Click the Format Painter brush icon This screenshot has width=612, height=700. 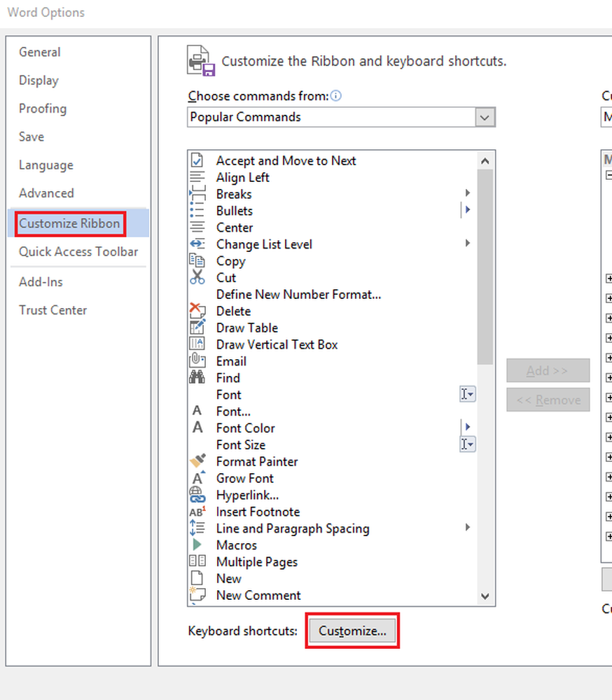pyautogui.click(x=197, y=462)
